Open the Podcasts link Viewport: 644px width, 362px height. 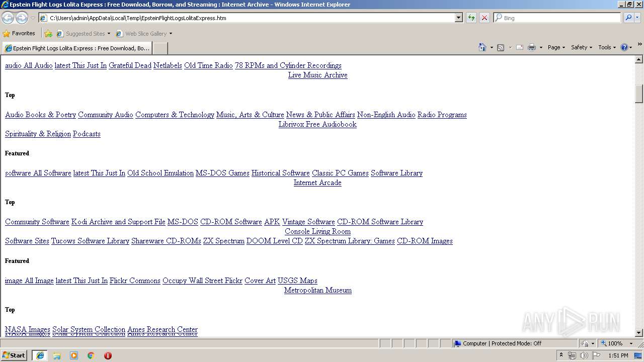(87, 134)
